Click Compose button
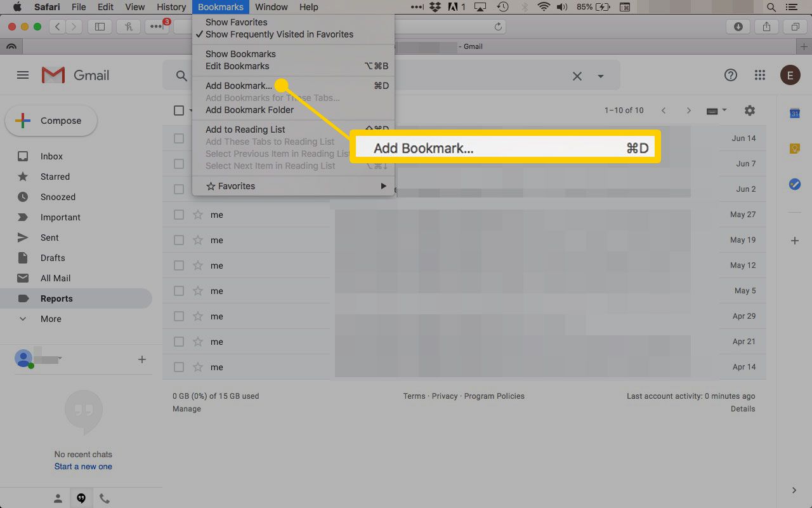The width and height of the screenshot is (812, 508). click(x=51, y=121)
